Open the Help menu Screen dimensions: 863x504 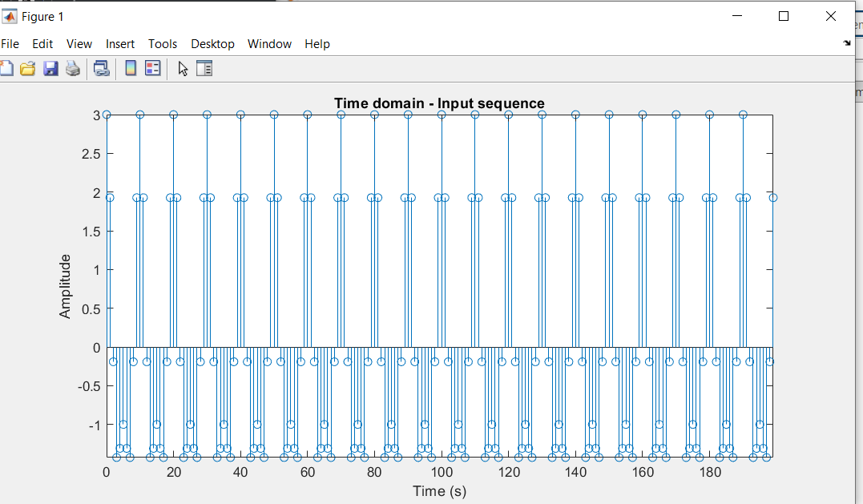pos(317,44)
